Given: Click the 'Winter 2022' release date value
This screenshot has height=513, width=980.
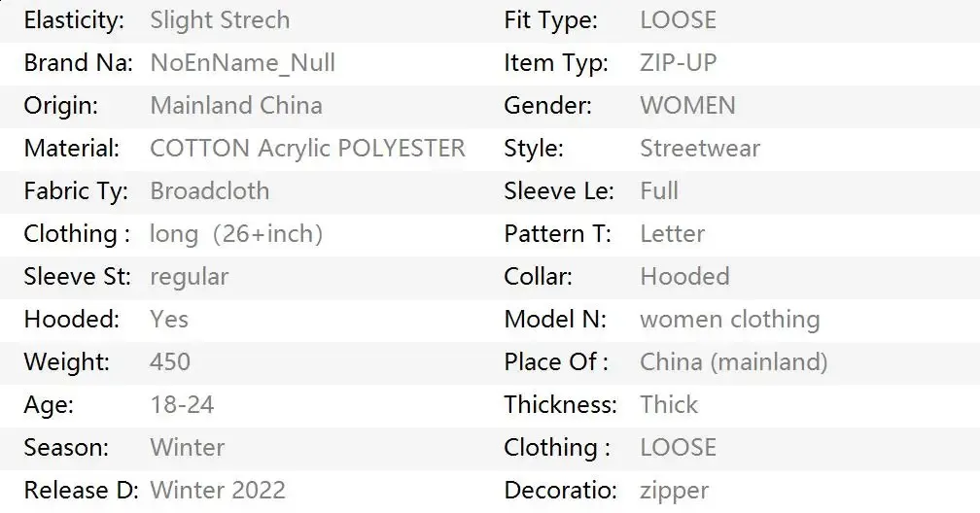Looking at the screenshot, I should [x=218, y=491].
